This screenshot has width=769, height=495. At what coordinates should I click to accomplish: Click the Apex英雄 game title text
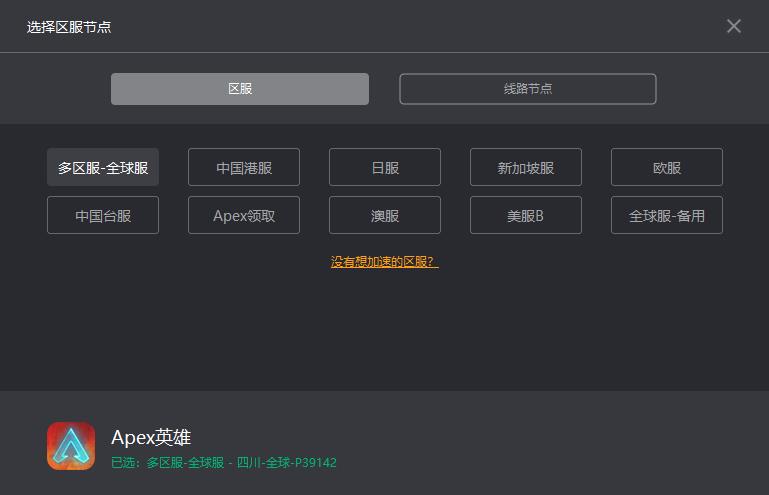(x=151, y=437)
